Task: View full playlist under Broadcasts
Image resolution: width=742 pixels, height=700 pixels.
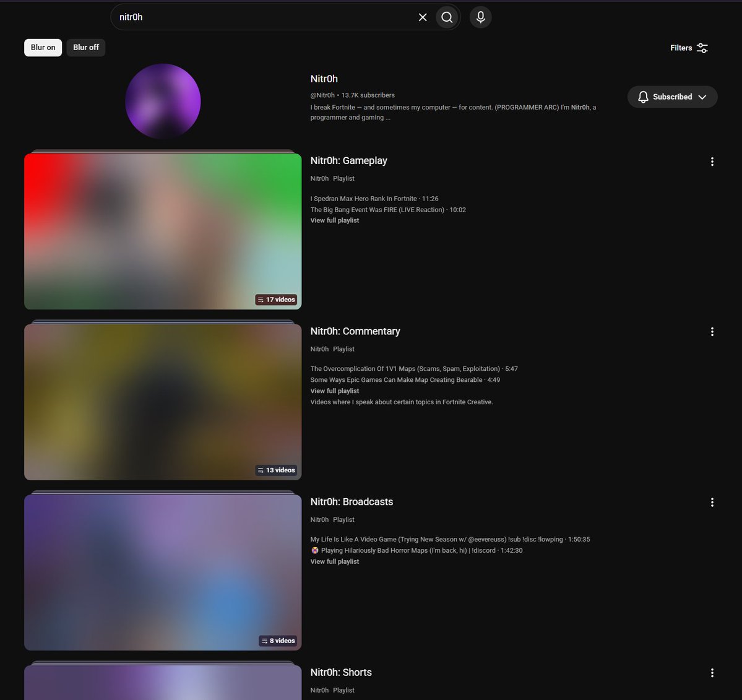Action: (x=335, y=561)
